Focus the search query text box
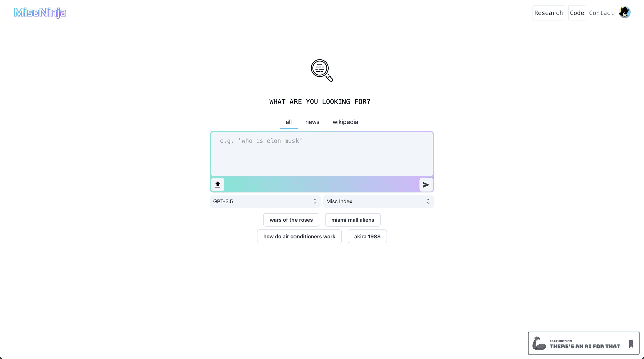The width and height of the screenshot is (644, 359). pyautogui.click(x=322, y=154)
